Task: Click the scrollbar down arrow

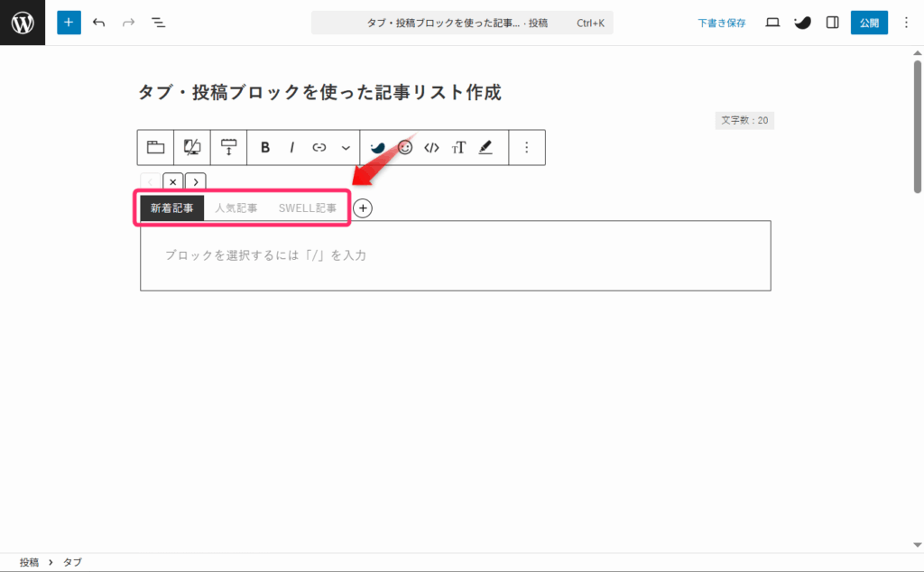Action: pyautogui.click(x=918, y=545)
